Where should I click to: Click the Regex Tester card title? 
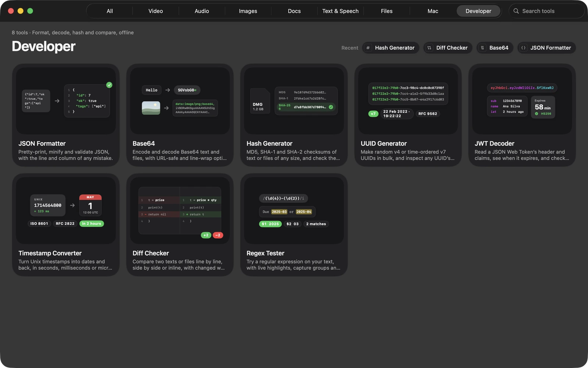point(265,253)
